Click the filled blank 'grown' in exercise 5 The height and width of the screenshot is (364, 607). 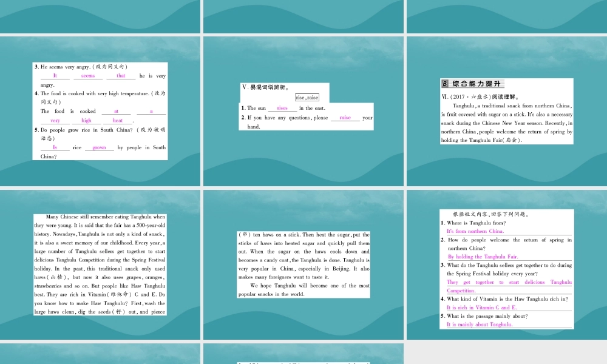[99, 147]
